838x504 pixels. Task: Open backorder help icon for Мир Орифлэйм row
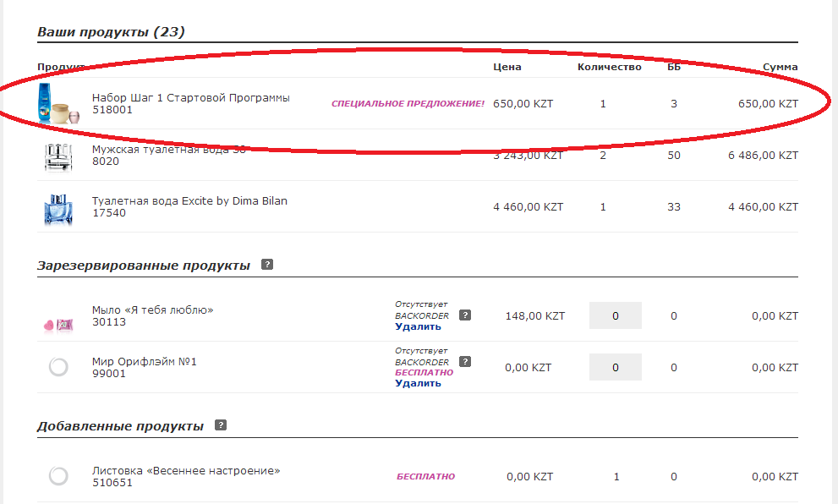coord(465,362)
